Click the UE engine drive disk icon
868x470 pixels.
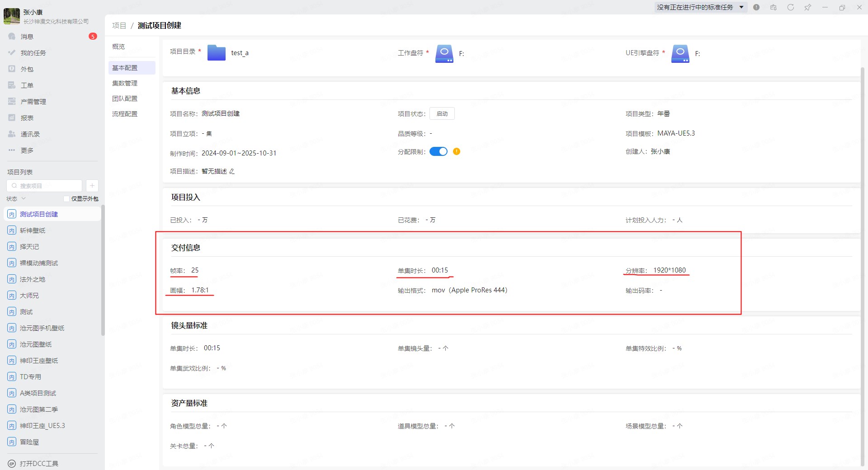(x=680, y=53)
